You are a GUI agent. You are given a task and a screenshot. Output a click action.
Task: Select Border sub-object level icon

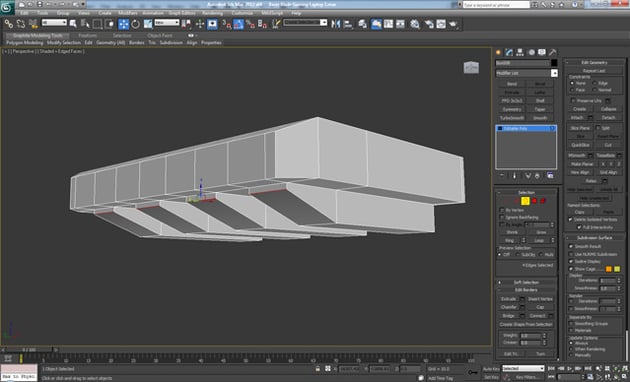click(x=525, y=201)
